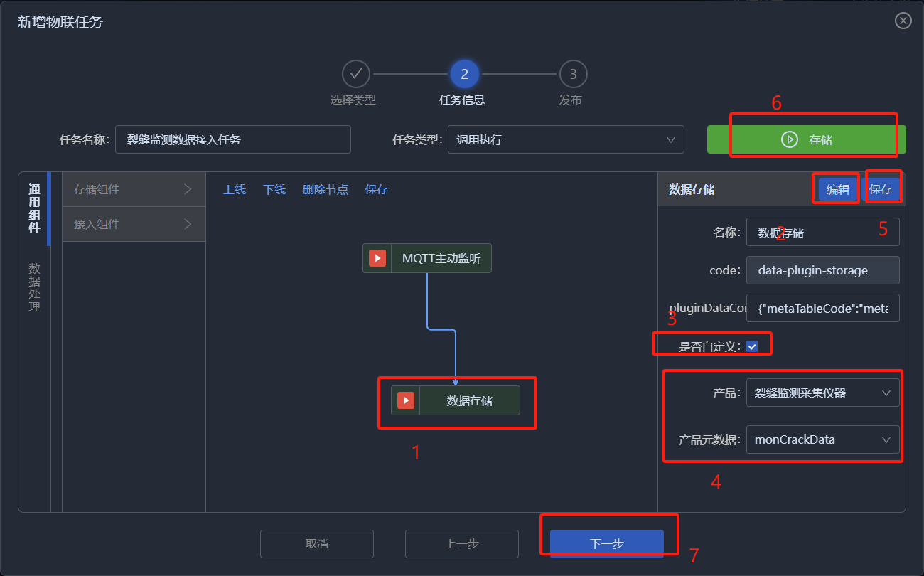Click the 上线 toolbar link
This screenshot has width=924, height=576.
click(235, 189)
